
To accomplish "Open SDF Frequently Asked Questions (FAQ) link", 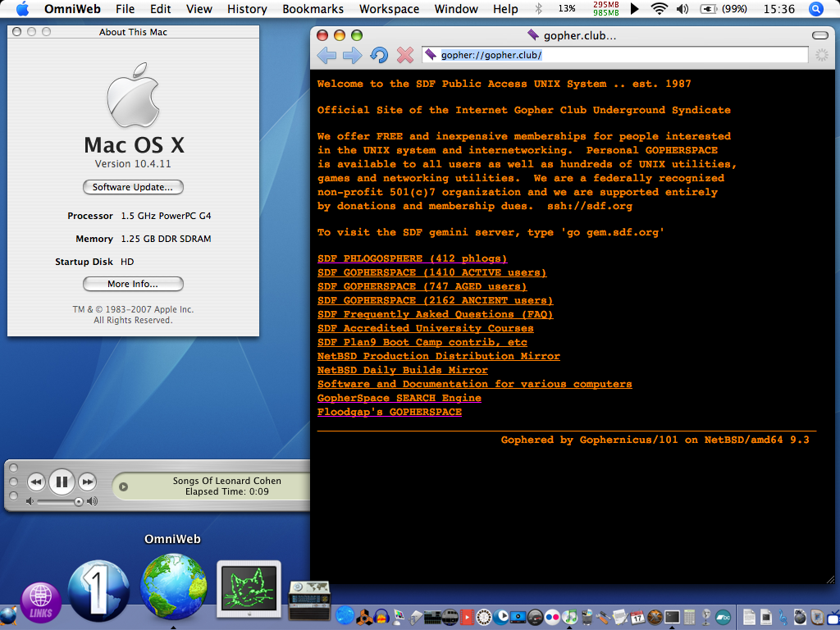I will [435, 314].
